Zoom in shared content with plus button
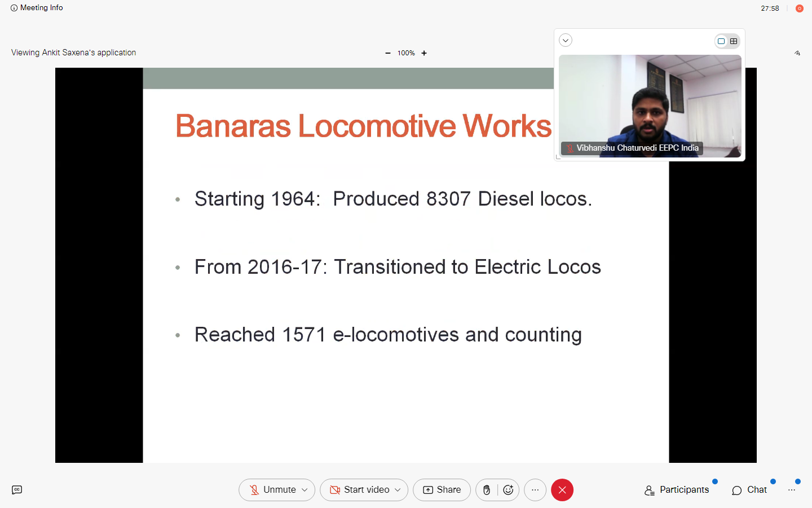 tap(424, 53)
